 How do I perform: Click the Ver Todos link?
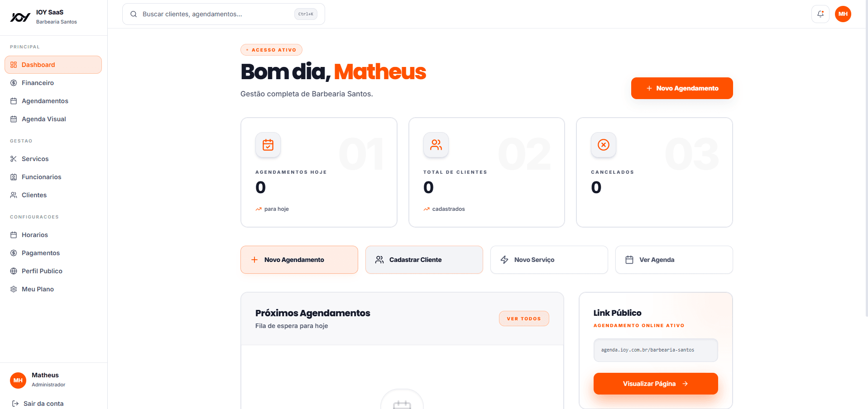524,319
